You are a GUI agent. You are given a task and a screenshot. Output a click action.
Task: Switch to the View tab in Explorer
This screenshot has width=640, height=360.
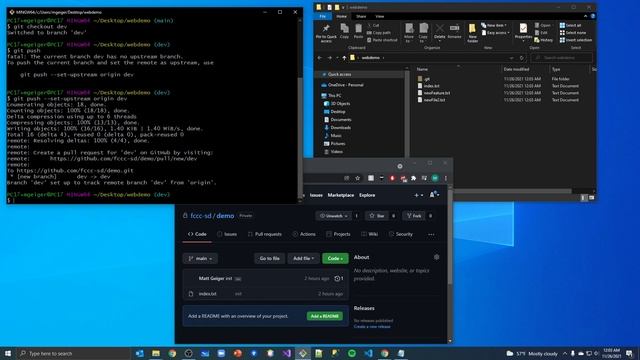pyautogui.click(x=380, y=16)
